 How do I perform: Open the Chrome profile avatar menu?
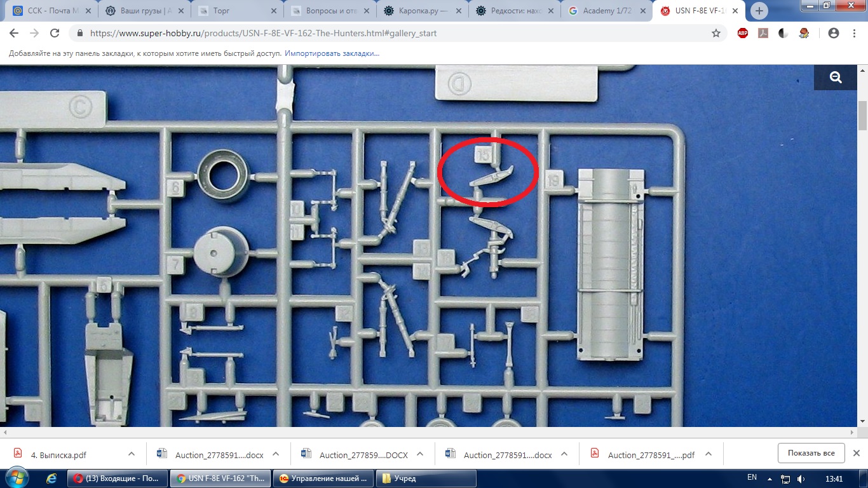pyautogui.click(x=834, y=33)
